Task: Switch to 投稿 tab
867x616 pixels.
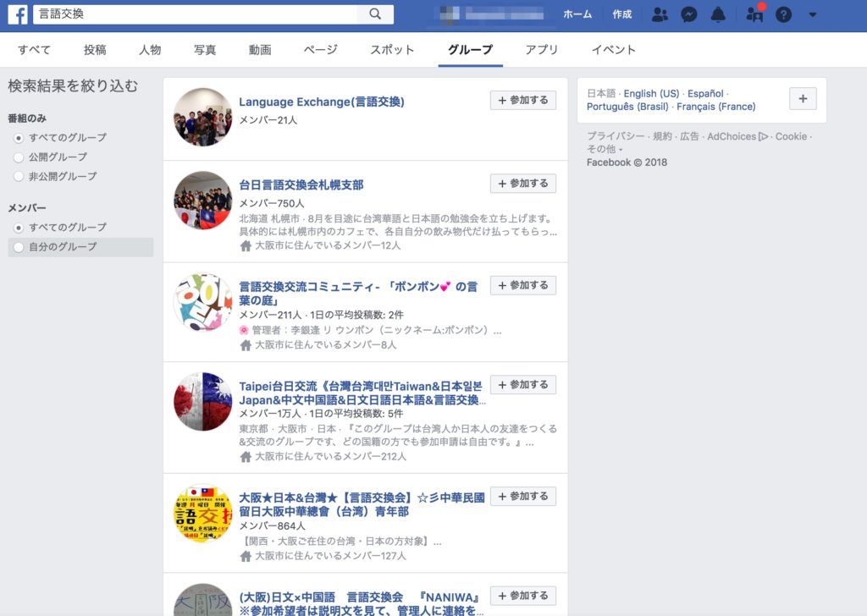Action: pos(95,50)
